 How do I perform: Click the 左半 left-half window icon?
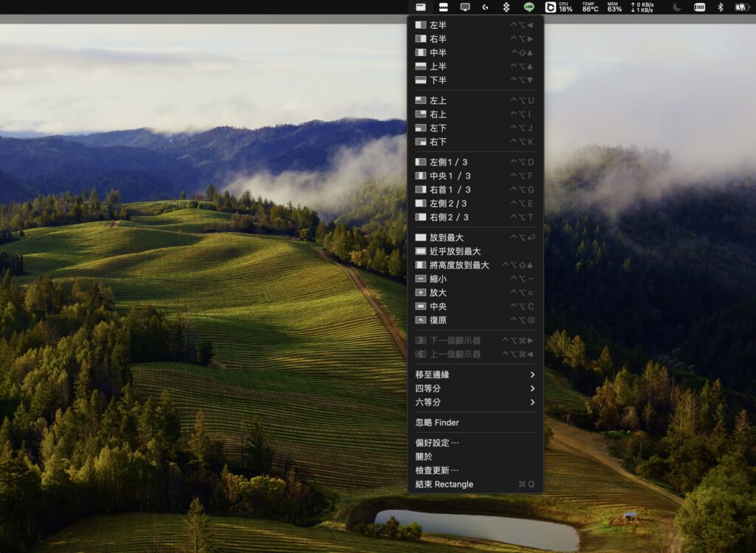(421, 25)
